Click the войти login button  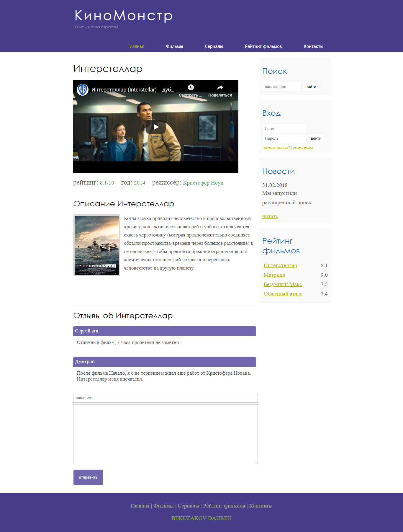point(316,138)
